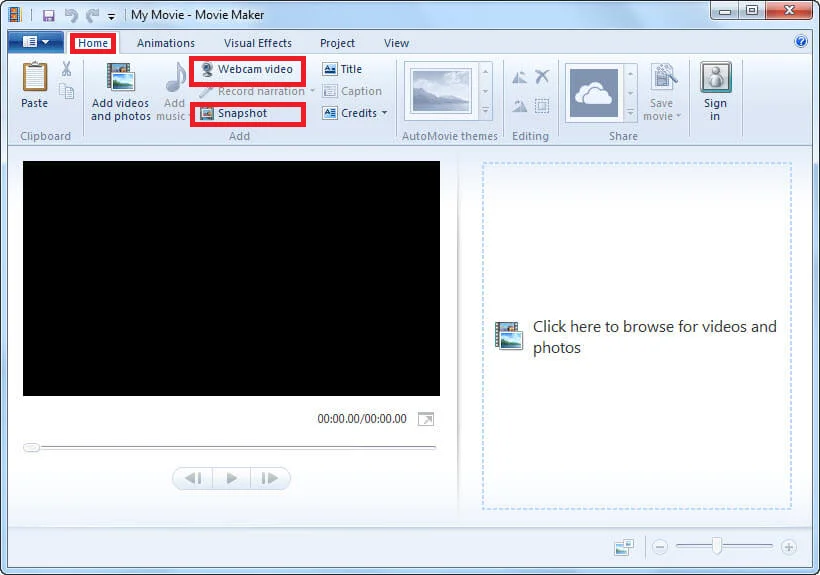Click the Cut scissors icon

(66, 69)
